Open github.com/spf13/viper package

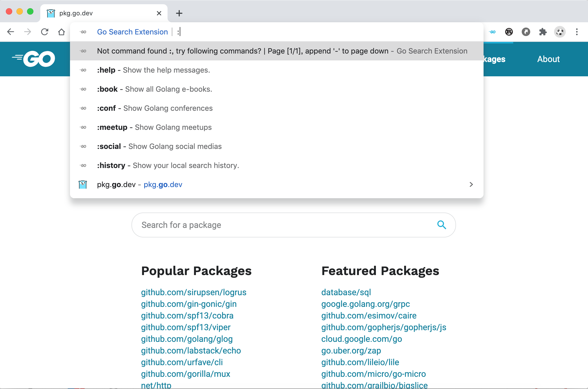[x=186, y=327]
